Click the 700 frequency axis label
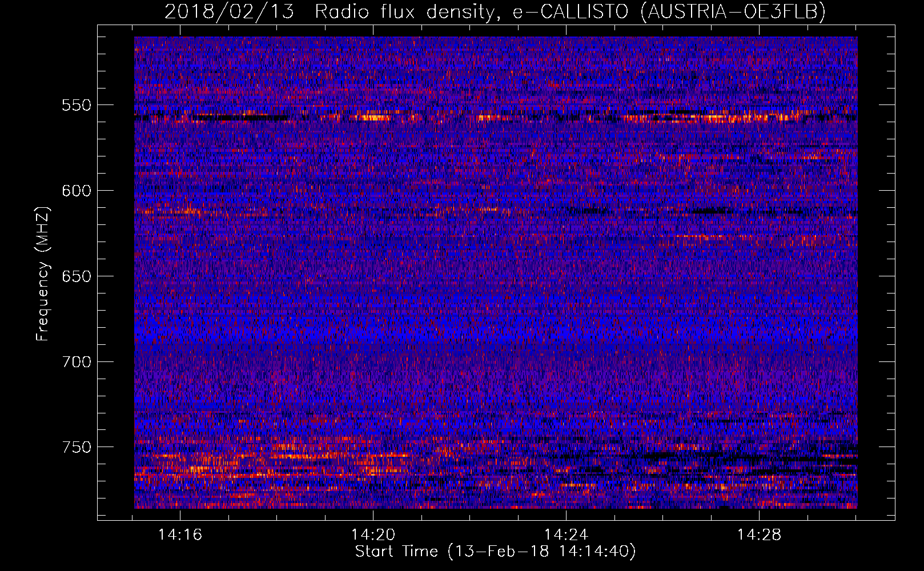 [x=77, y=362]
